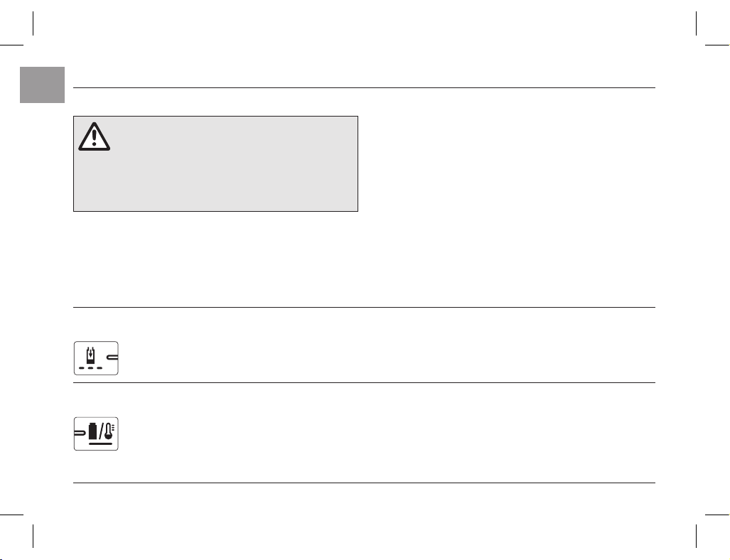The height and width of the screenshot is (560, 730).
Task: Click the test strip end in first display
Action: 113,357
